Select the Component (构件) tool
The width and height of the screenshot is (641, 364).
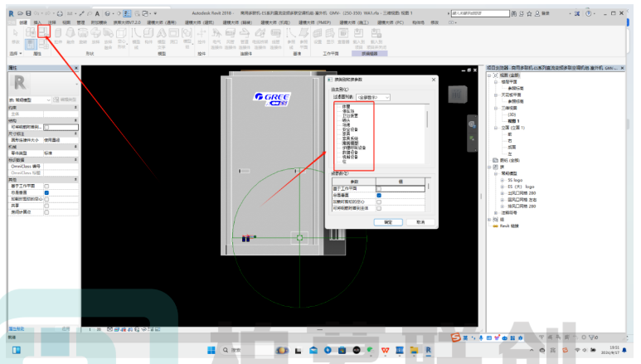point(148,35)
